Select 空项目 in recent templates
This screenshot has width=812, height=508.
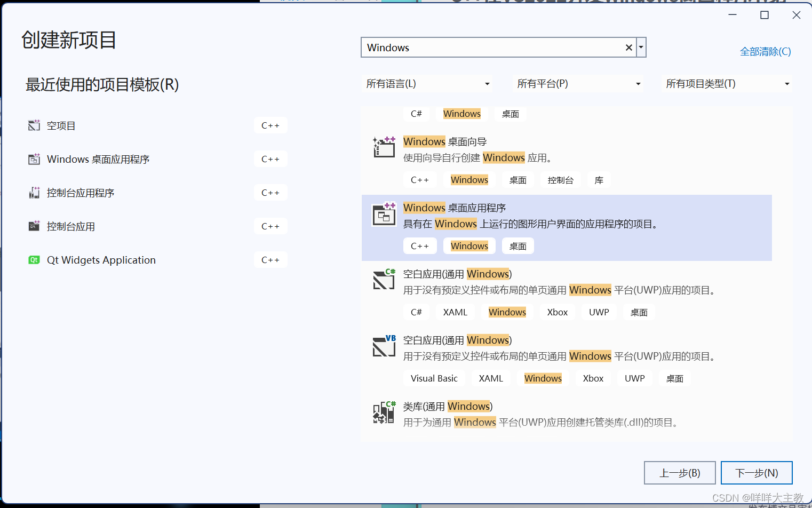tap(61, 125)
